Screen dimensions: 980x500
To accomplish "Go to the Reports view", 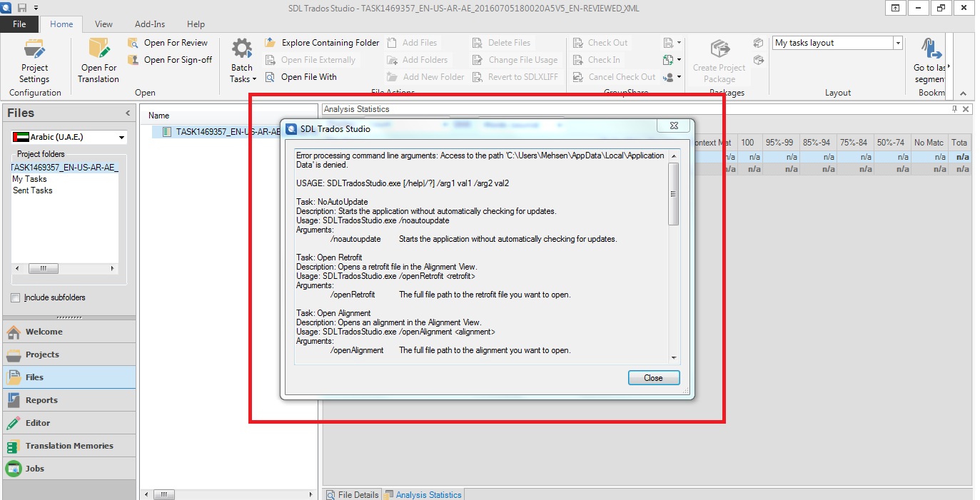I will pos(69,400).
